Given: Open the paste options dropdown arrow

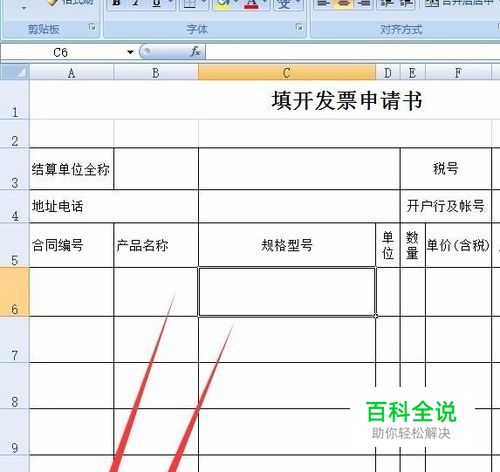Looking at the screenshot, I should tap(24, 7).
